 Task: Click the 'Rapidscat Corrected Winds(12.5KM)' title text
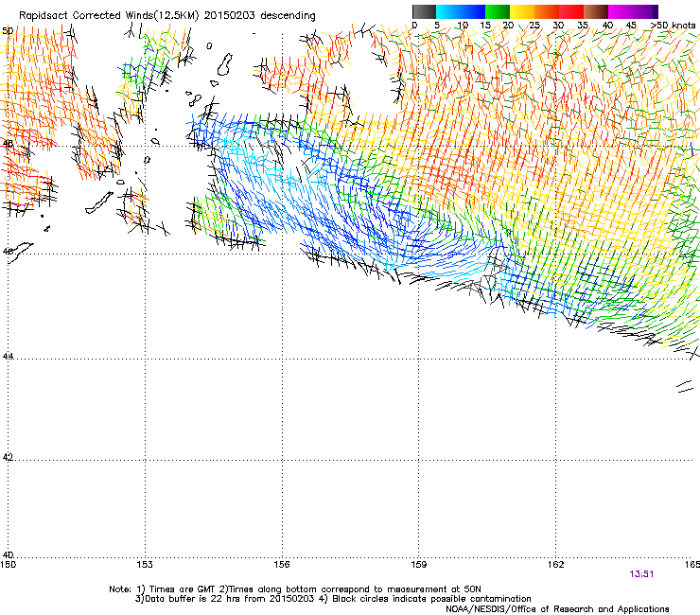tap(109, 16)
